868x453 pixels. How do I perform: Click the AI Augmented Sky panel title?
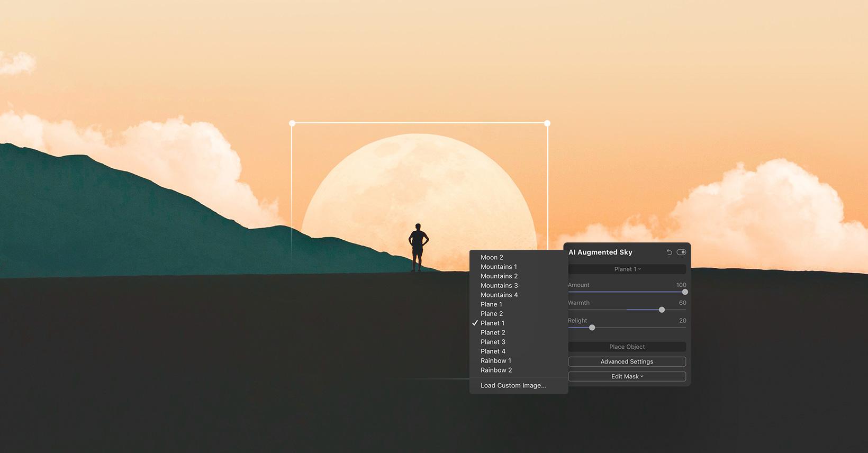point(601,252)
